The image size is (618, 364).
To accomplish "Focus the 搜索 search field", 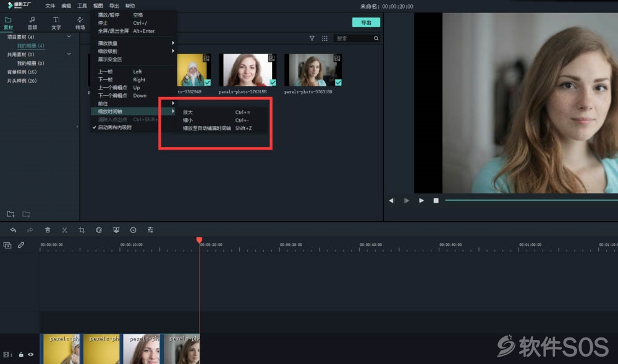I will (353, 38).
